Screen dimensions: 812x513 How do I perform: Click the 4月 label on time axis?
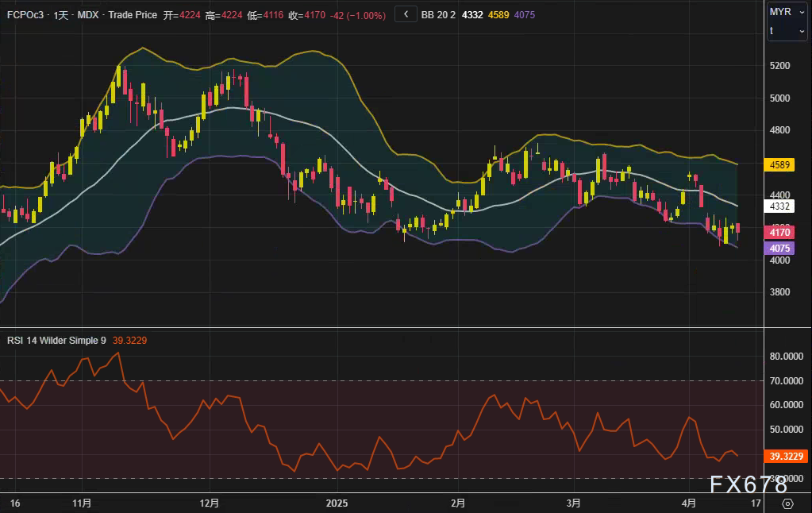tap(689, 503)
